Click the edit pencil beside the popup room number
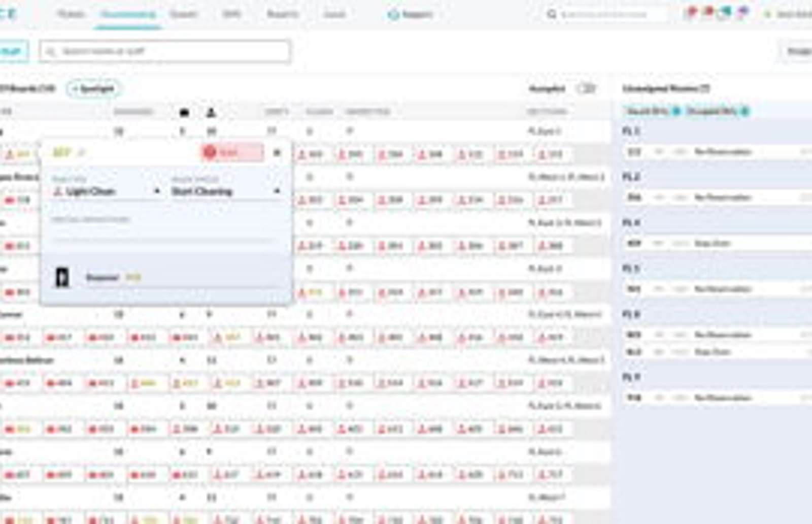The height and width of the screenshot is (524, 812). coord(82,153)
